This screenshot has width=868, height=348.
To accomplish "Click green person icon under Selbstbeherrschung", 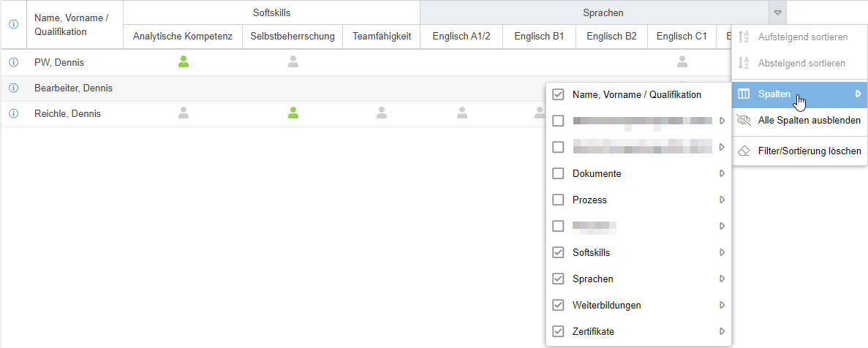I will (x=293, y=113).
